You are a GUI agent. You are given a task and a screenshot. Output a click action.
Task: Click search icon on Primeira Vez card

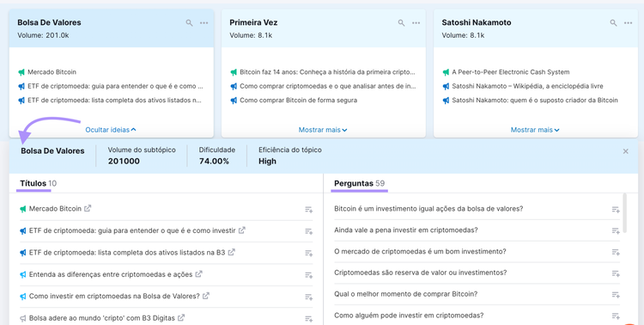click(x=401, y=23)
